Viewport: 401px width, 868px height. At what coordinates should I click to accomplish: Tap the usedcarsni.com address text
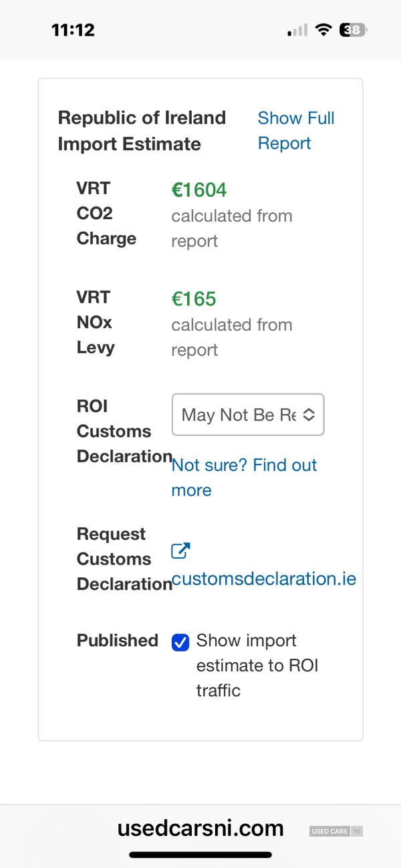(x=200, y=829)
